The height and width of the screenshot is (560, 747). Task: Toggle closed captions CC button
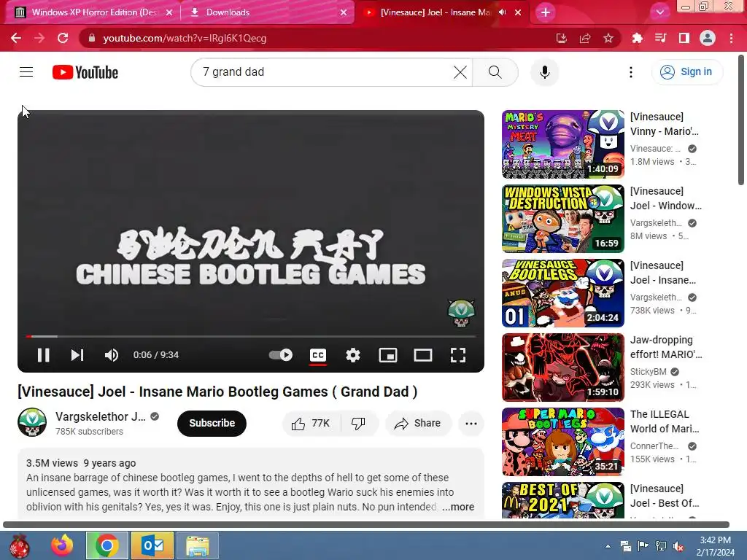tap(318, 355)
